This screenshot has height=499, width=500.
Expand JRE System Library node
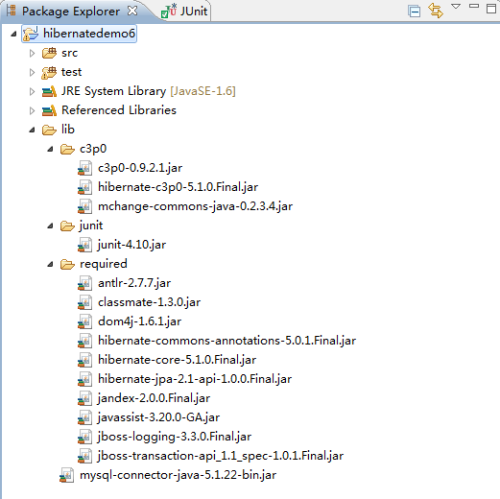click(32, 91)
